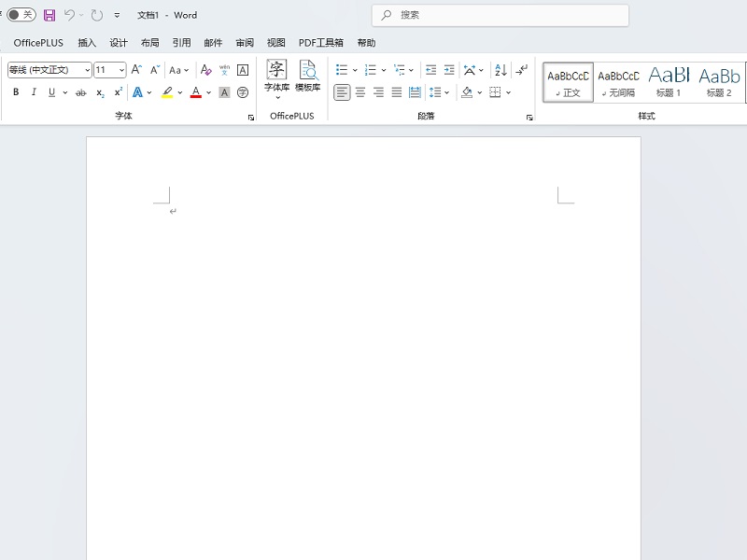Center-align the paragraph text
Screen dimensions: 747x560
(360, 92)
